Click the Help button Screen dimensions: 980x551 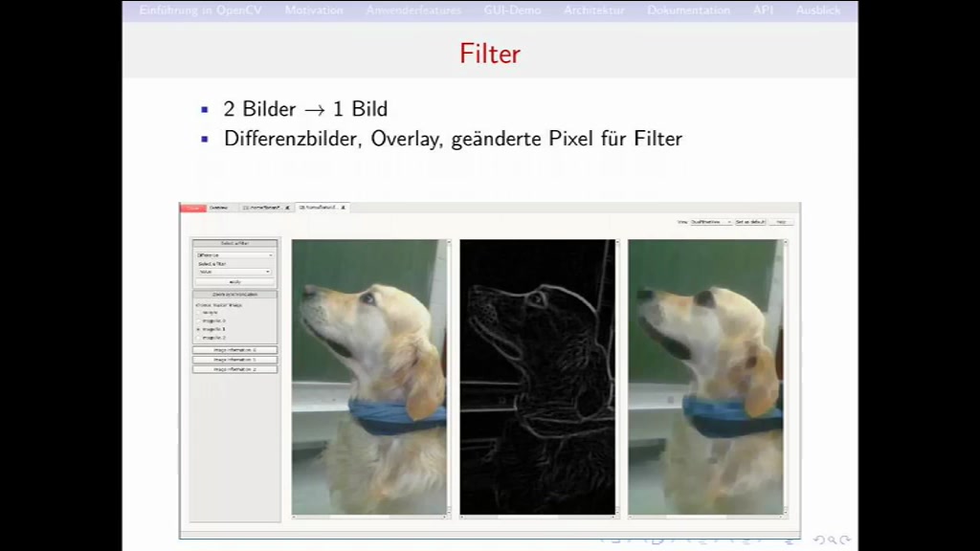[781, 222]
